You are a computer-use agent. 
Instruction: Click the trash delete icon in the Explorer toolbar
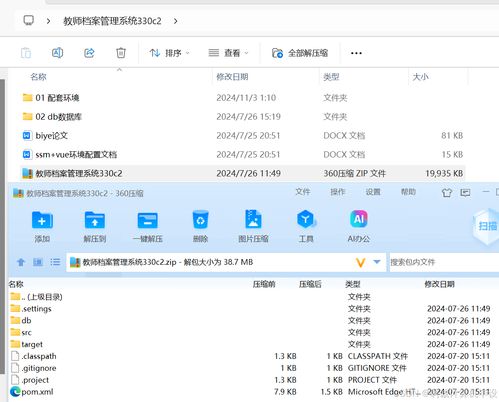pos(121,53)
